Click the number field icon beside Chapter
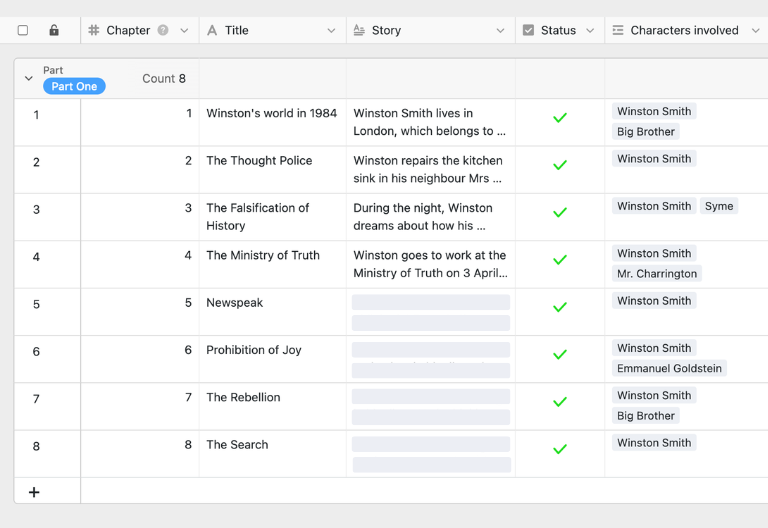768x528 pixels. click(94, 30)
